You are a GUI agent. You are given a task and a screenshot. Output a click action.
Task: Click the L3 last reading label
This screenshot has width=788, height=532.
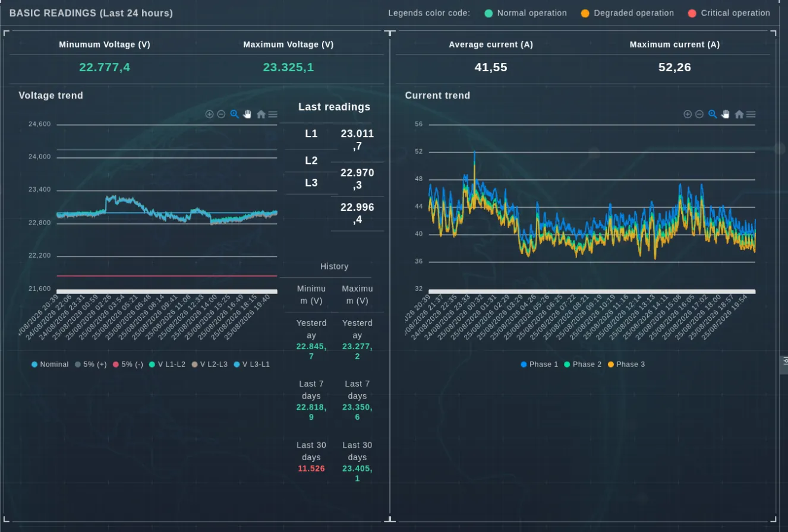coord(311,182)
